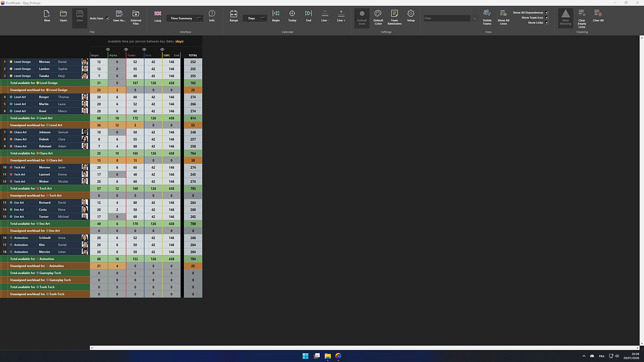644x362 pixels.
Task: Click Berger Thomas's avatar thumbnail
Action: [84, 97]
